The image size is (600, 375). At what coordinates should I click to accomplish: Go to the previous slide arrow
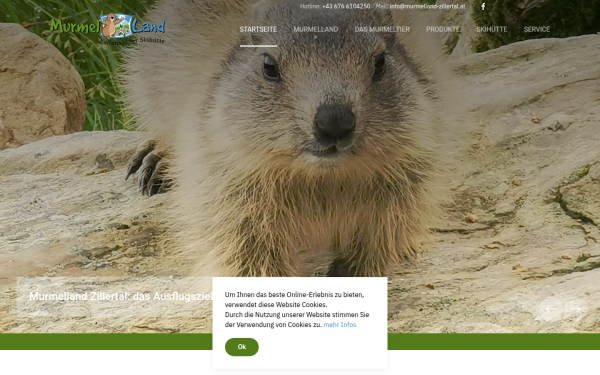[x=551, y=308]
